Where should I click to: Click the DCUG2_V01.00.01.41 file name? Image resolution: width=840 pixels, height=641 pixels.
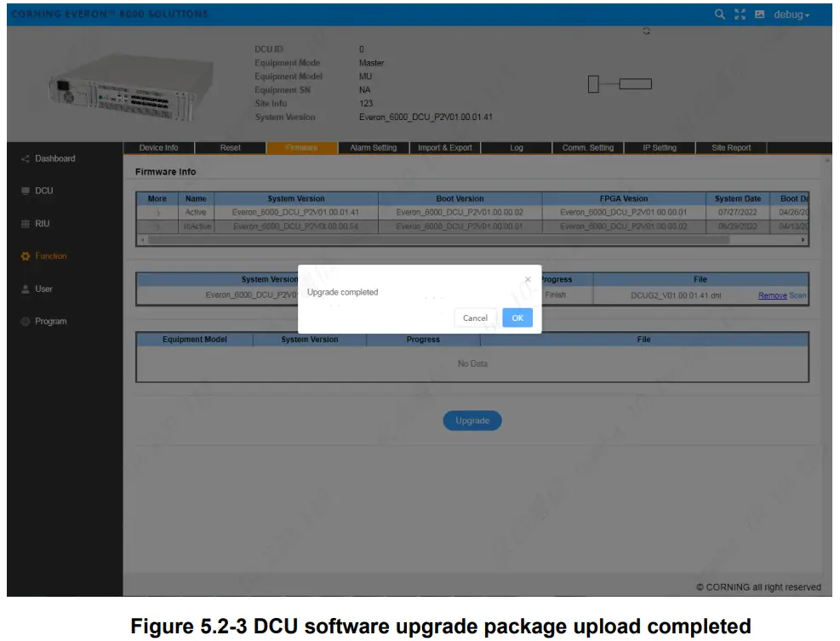click(676, 295)
